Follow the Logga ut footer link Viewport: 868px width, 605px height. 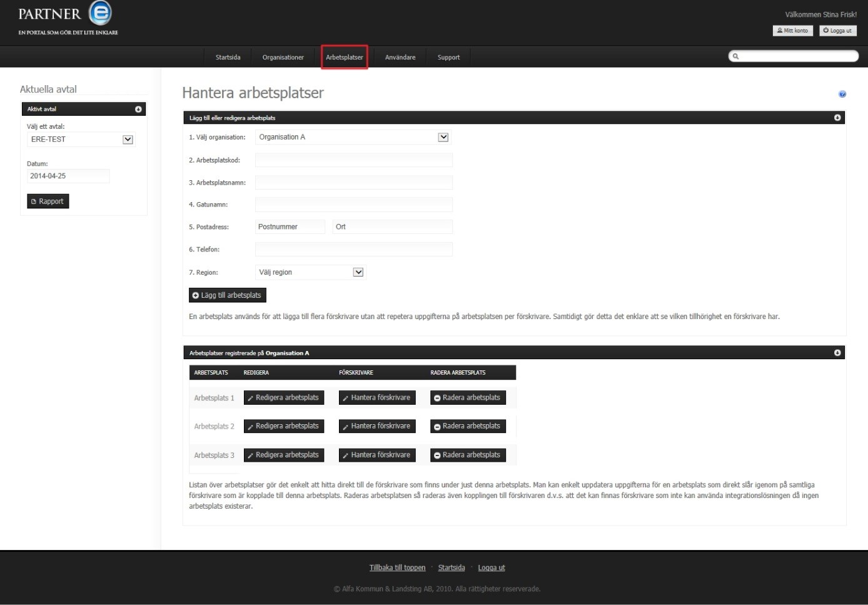[x=492, y=568]
